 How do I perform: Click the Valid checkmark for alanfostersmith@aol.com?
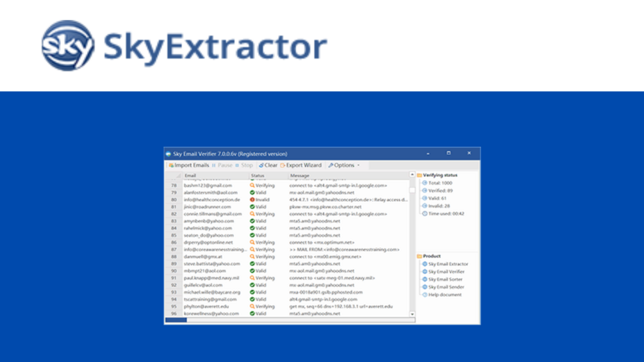[252, 192]
